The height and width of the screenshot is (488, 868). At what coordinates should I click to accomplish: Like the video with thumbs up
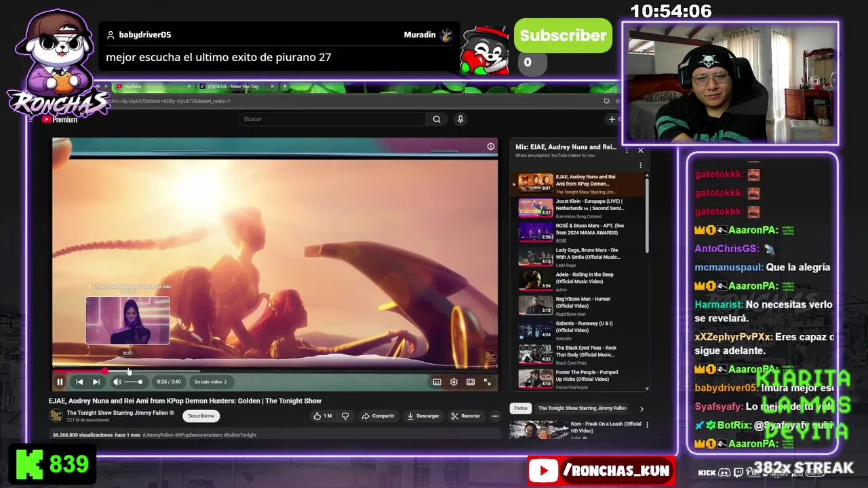click(x=323, y=415)
